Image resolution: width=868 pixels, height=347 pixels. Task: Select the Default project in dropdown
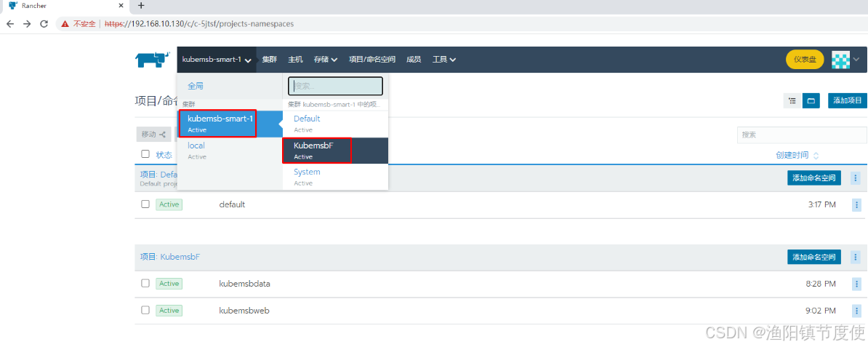point(335,123)
